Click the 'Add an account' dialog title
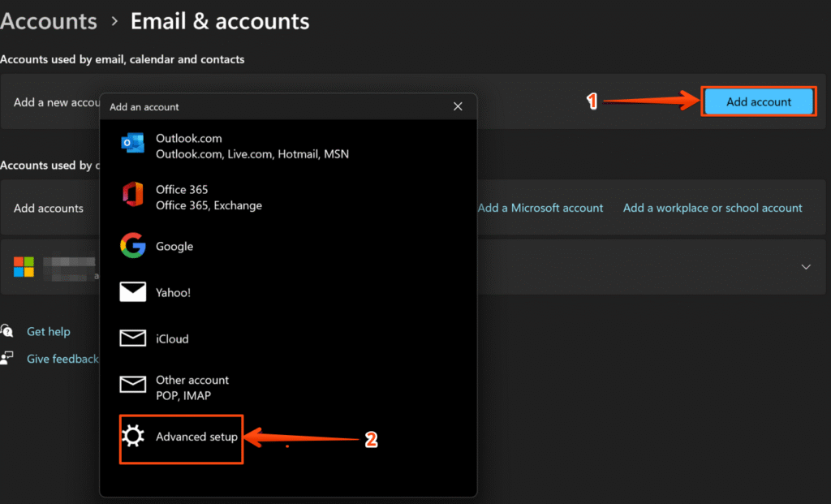The image size is (831, 504). 144,106
